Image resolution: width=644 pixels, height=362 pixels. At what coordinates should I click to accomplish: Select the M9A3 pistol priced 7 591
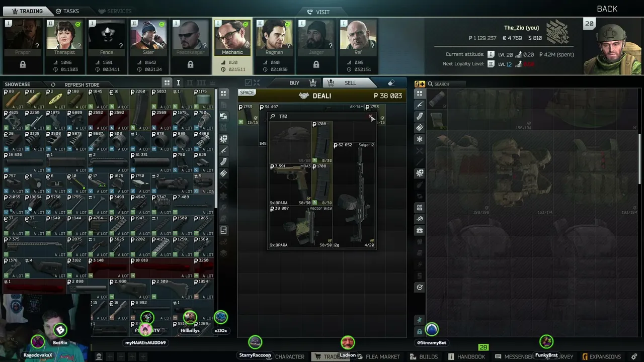(290, 184)
